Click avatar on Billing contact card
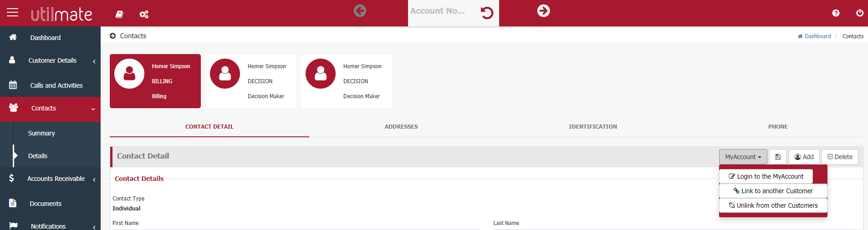Image resolution: width=868 pixels, height=230 pixels. pyautogui.click(x=129, y=74)
